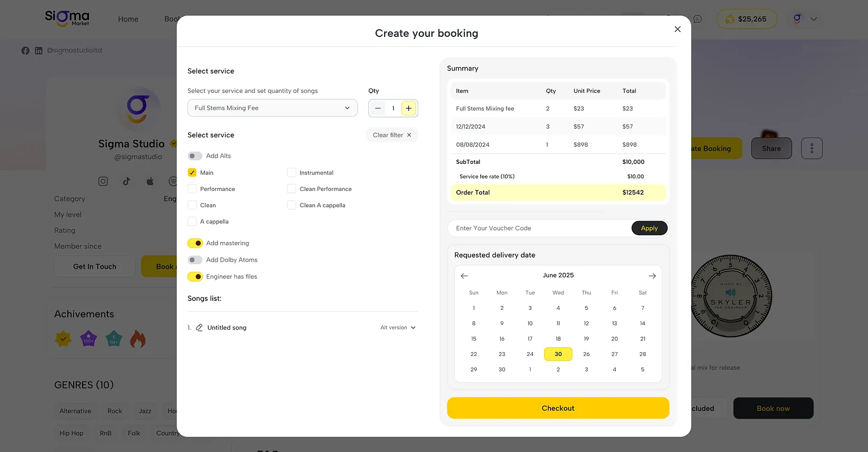Open the $25,265 wallet balance

[x=747, y=19]
